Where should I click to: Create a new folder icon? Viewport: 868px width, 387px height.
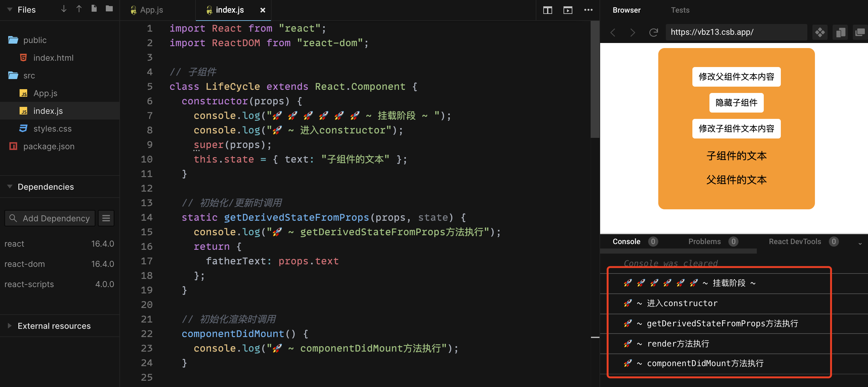pos(109,9)
